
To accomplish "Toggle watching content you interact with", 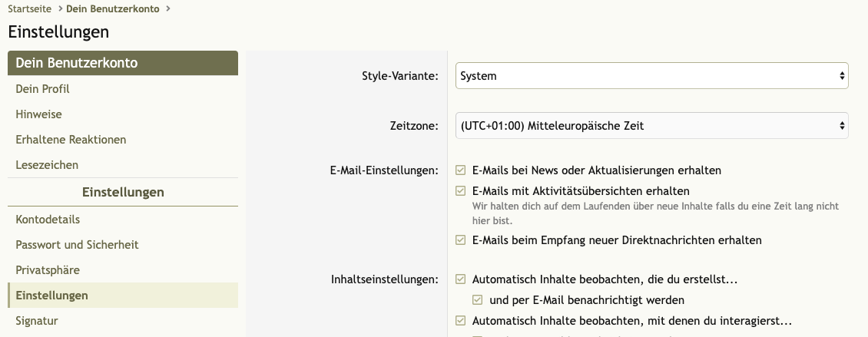I will click(x=461, y=321).
